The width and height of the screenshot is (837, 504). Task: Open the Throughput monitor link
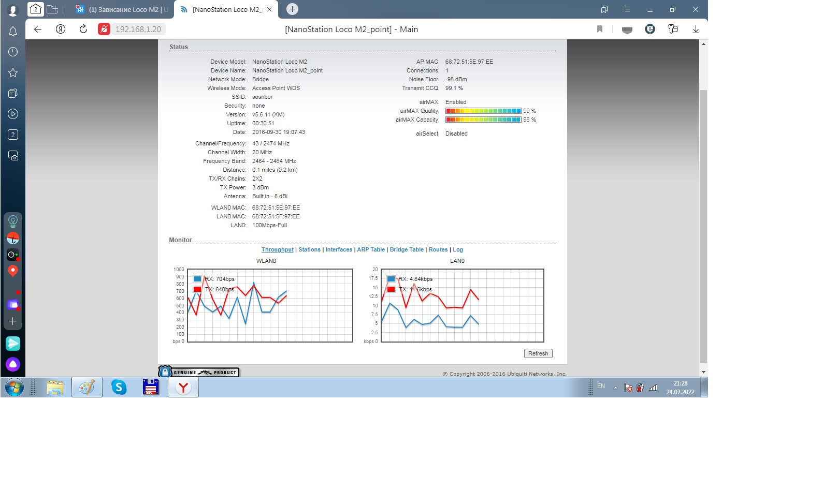[x=278, y=249]
